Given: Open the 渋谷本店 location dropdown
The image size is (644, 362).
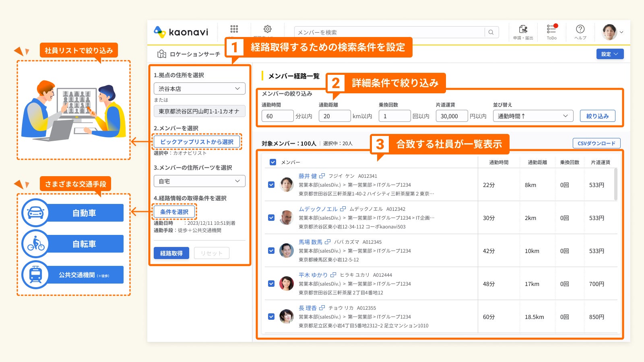Looking at the screenshot, I should point(200,88).
